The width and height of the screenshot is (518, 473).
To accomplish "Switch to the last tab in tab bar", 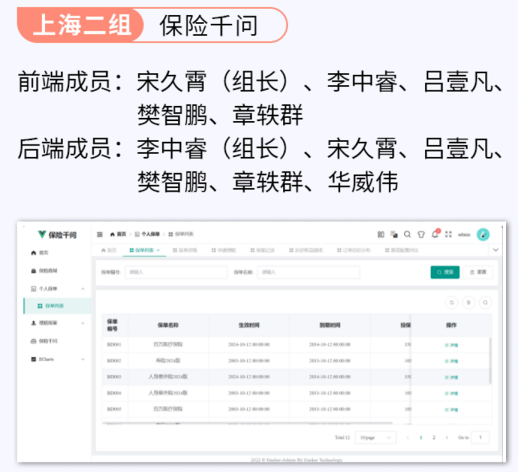I will click(x=402, y=250).
